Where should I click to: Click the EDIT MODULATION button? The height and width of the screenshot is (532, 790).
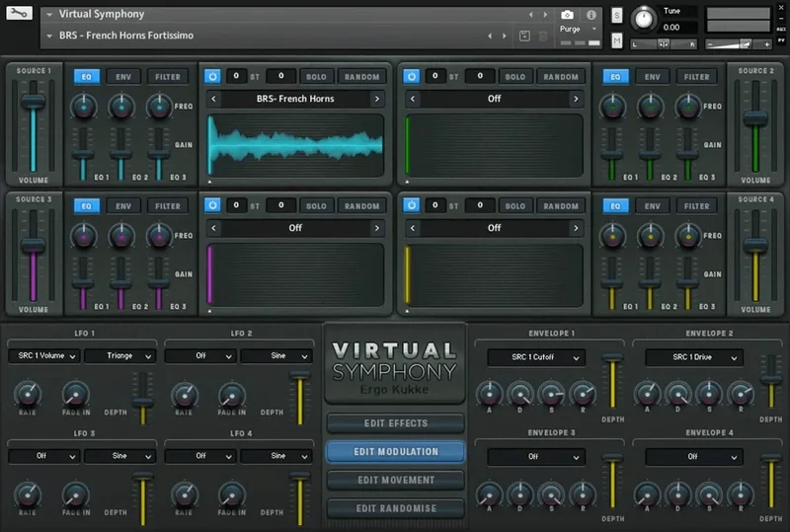396,452
